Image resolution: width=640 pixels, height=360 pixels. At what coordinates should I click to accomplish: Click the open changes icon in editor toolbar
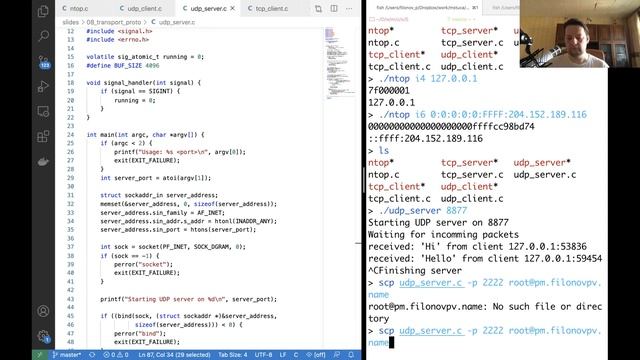click(318, 9)
